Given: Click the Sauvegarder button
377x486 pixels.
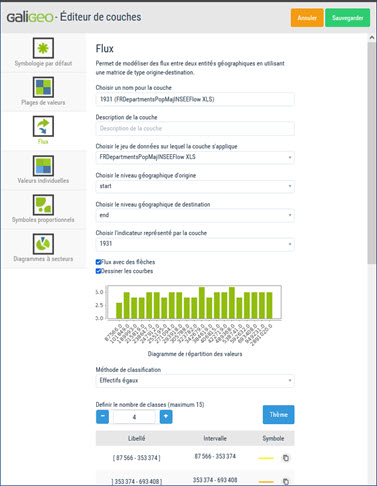Looking at the screenshot, I should click(348, 18).
